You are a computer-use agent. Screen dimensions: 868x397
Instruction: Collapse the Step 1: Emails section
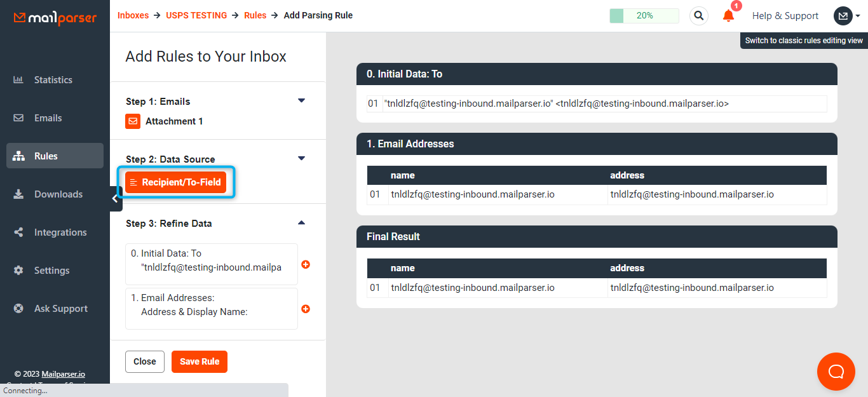301,100
